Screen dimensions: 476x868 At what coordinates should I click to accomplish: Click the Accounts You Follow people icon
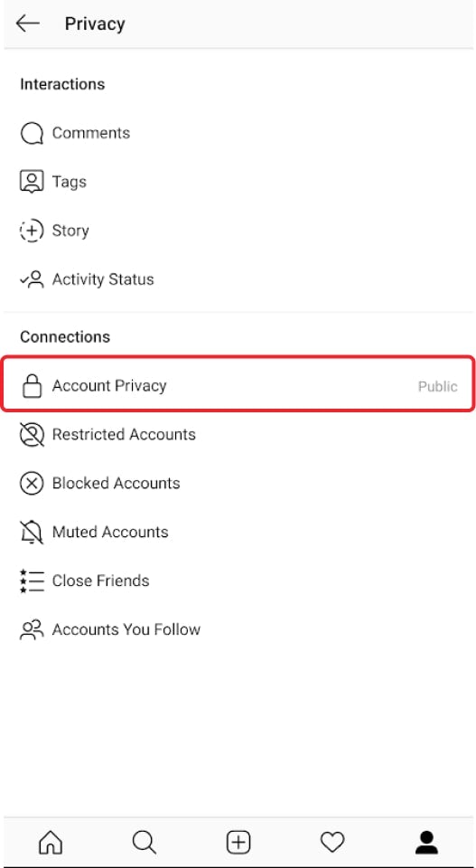pos(32,629)
